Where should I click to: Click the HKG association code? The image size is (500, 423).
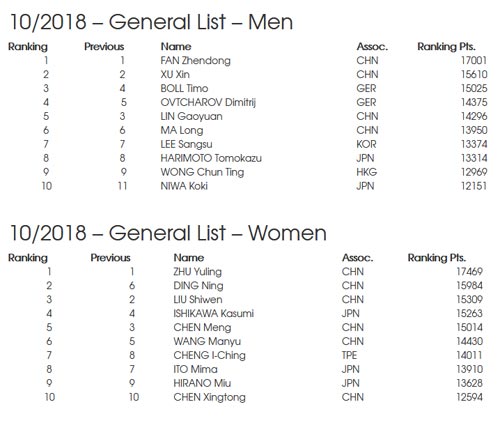(x=367, y=172)
